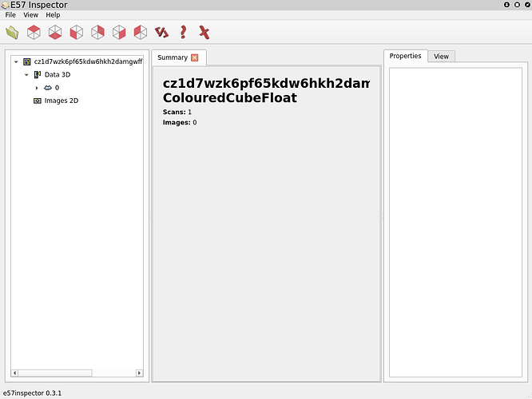This screenshot has height=399, width=532.
Task: Switch to the Properties tab
Action: click(x=405, y=56)
